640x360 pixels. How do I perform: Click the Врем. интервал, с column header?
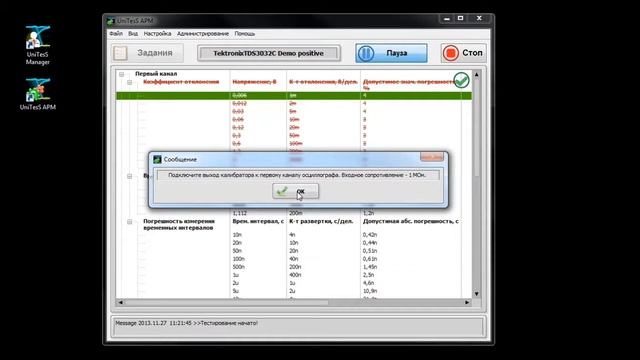click(258, 221)
